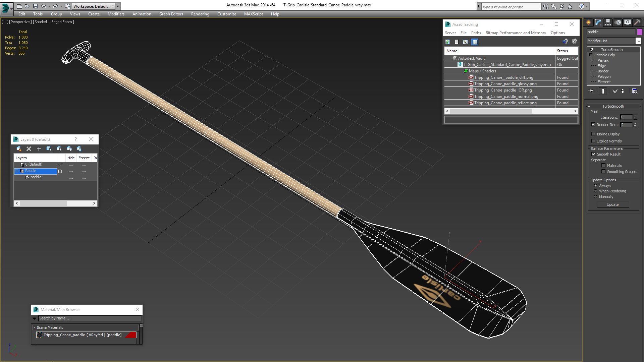Select the When Rendering update option
Image resolution: width=644 pixels, height=362 pixels.
pos(595,191)
